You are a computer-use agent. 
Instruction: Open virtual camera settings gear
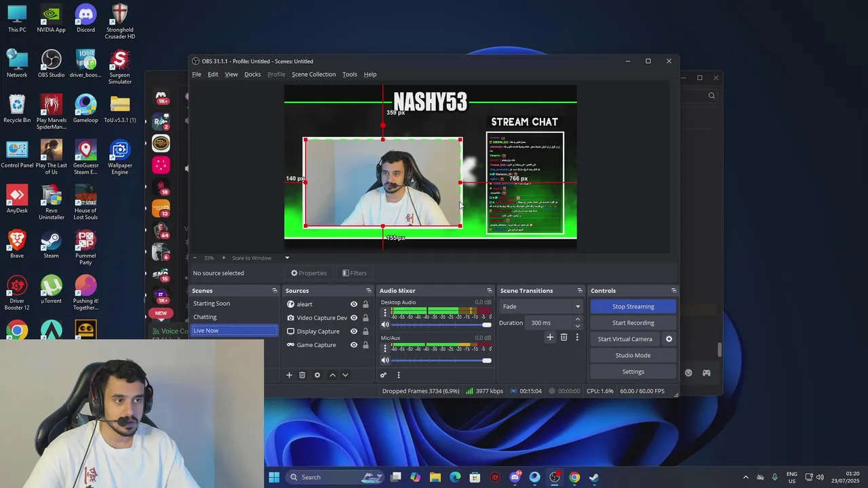(669, 339)
